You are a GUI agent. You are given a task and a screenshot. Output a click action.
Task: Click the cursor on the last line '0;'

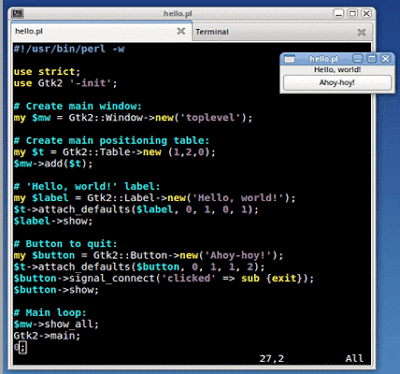[23, 348]
